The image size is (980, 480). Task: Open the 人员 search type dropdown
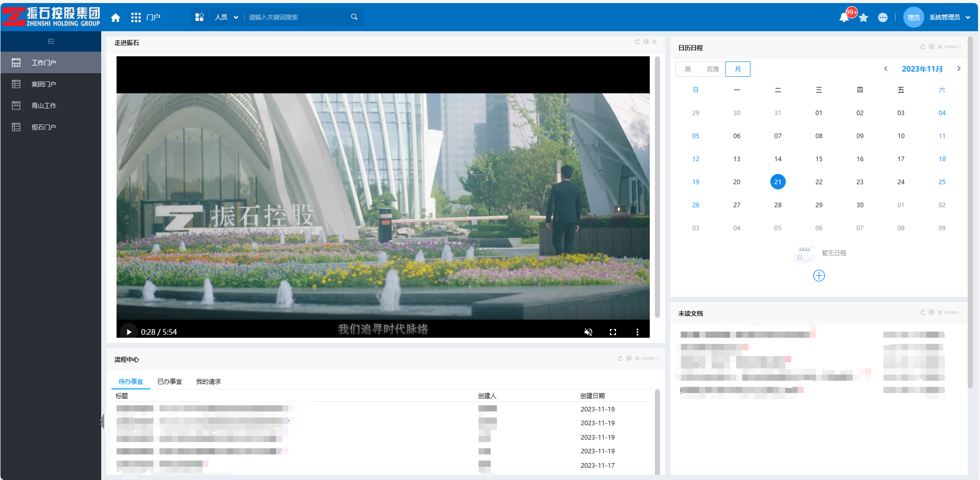click(226, 17)
